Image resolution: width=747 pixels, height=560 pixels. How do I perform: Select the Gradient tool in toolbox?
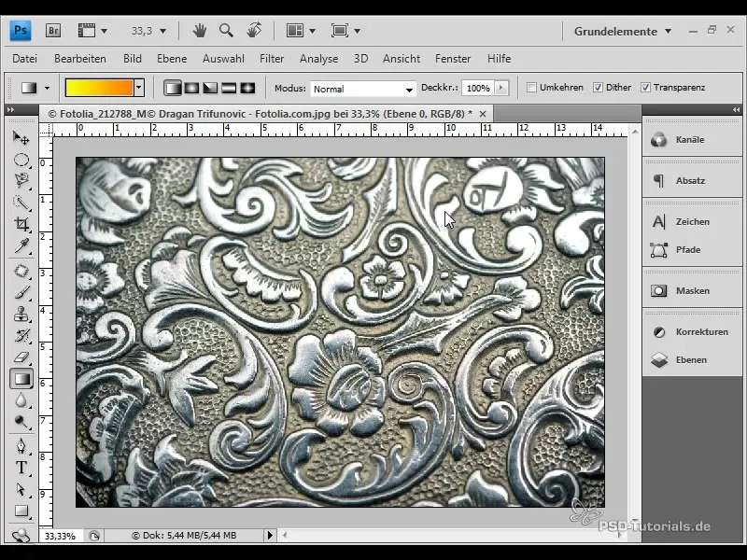pyautogui.click(x=21, y=379)
